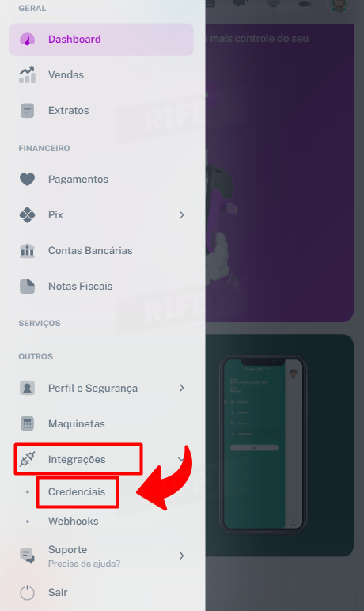This screenshot has width=364, height=611.
Task: Click the Integrações plug icon
Action: pos(27,459)
